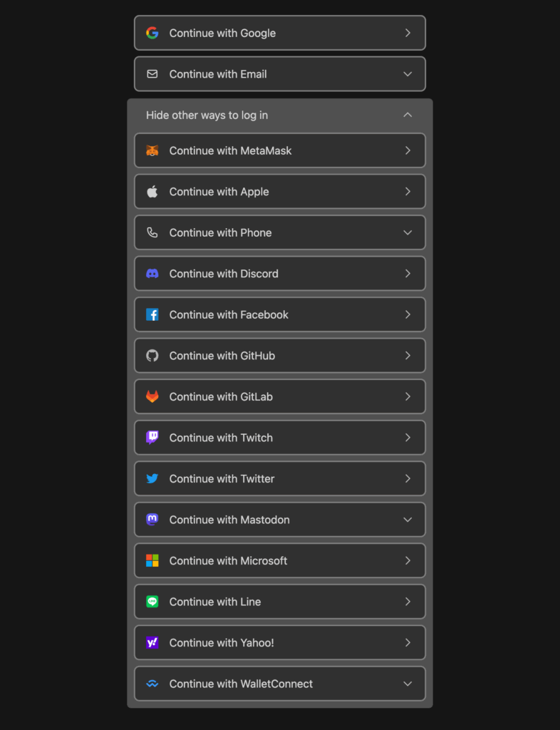Click the Twitter bird icon
The width and height of the screenshot is (560, 730).
[x=152, y=478]
